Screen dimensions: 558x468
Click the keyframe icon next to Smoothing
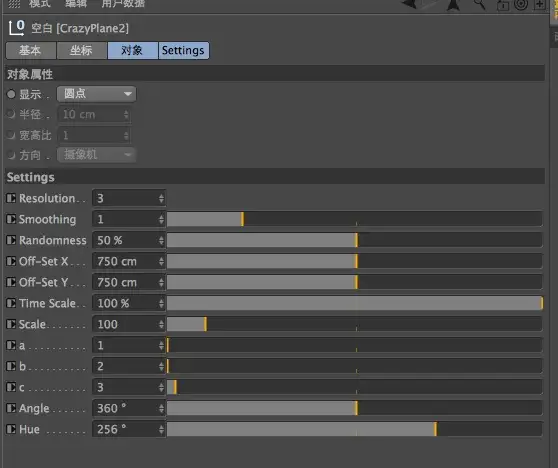click(x=11, y=219)
